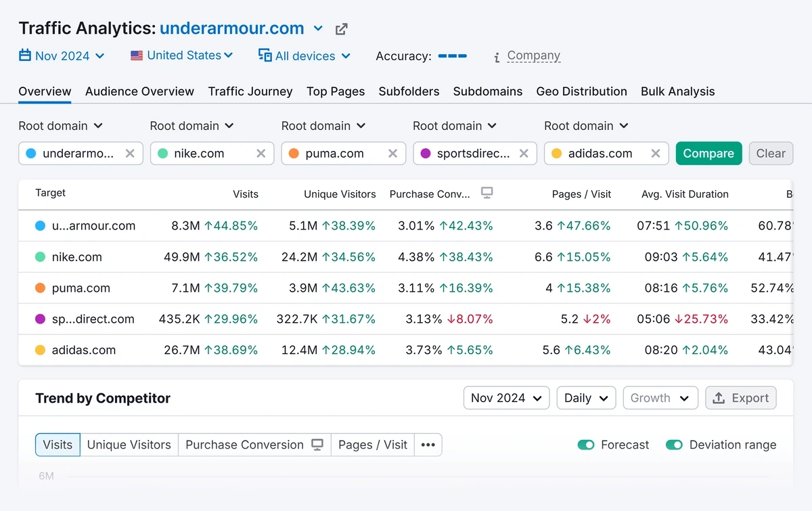Click the green dot beside nike.com row
Screen dimensions: 812x511
click(41, 257)
